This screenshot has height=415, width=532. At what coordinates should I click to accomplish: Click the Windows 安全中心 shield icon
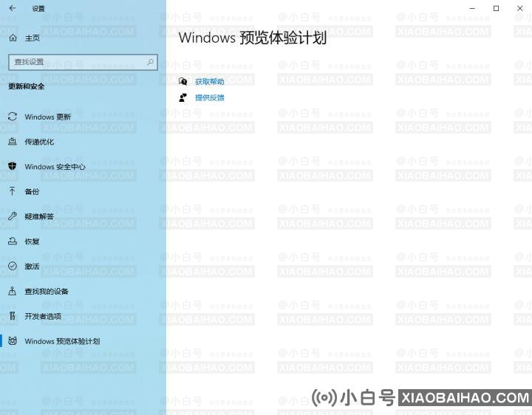pos(13,166)
